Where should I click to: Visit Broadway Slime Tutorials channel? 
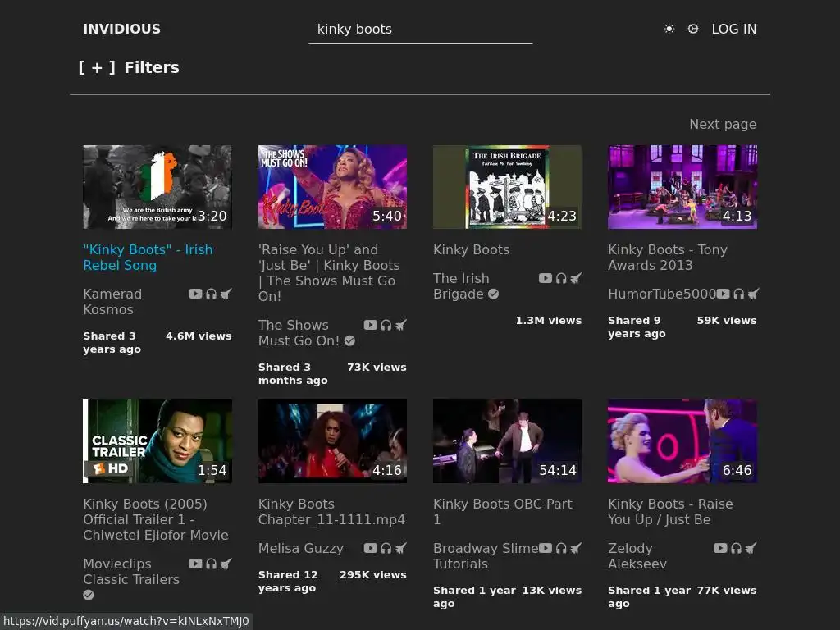pyautogui.click(x=486, y=556)
